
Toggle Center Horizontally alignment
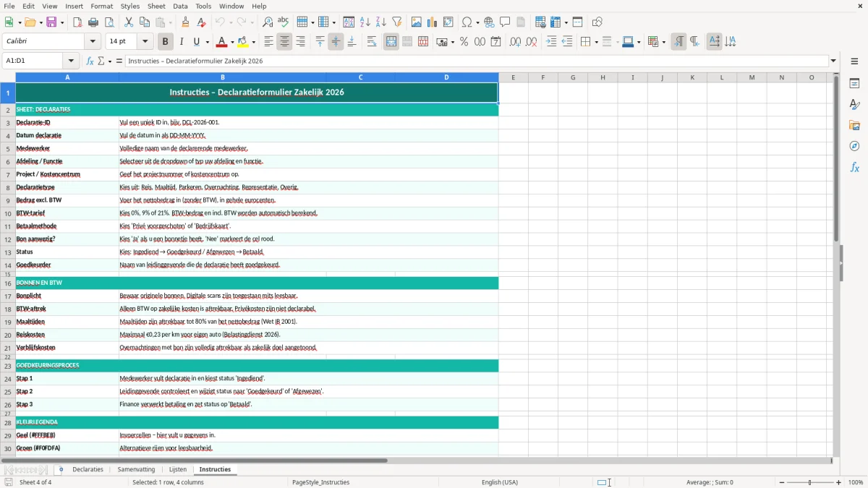click(284, 42)
